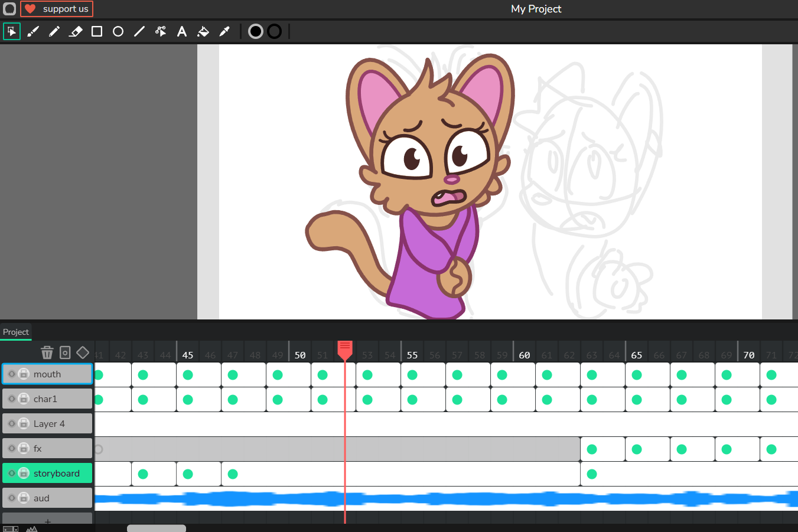This screenshot has height=532, width=798.
Task: Lock the aud layer
Action: (x=24, y=498)
